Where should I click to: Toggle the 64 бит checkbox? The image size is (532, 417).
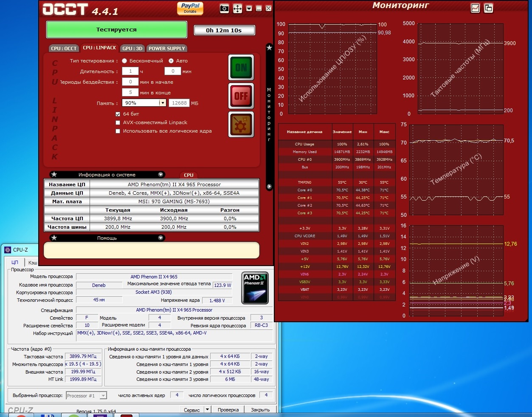point(118,114)
